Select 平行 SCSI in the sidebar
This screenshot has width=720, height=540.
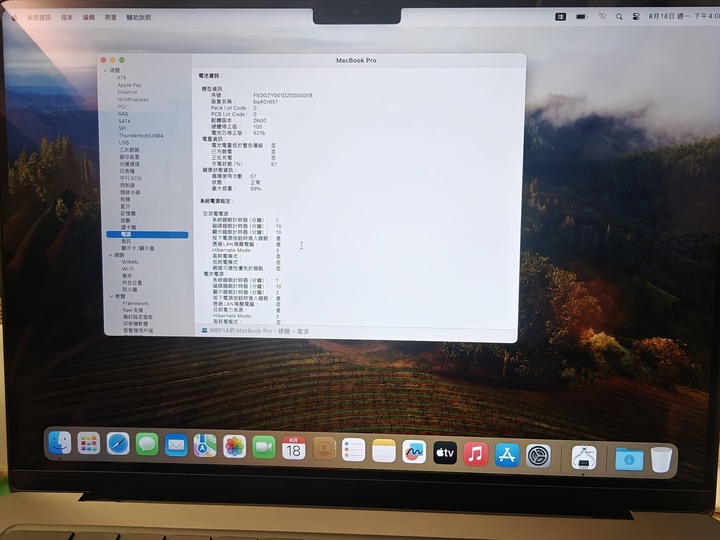[x=131, y=178]
